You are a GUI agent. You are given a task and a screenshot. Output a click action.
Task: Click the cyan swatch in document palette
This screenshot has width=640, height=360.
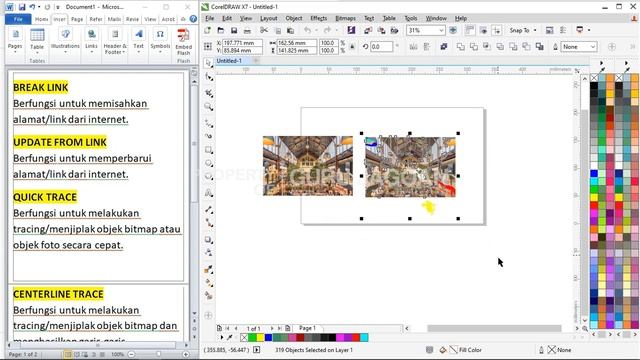[x=364, y=338]
